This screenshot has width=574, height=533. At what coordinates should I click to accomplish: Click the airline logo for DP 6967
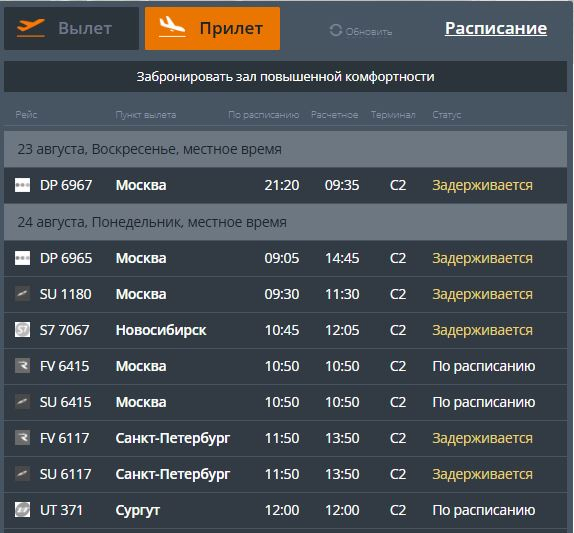[x=22, y=185]
